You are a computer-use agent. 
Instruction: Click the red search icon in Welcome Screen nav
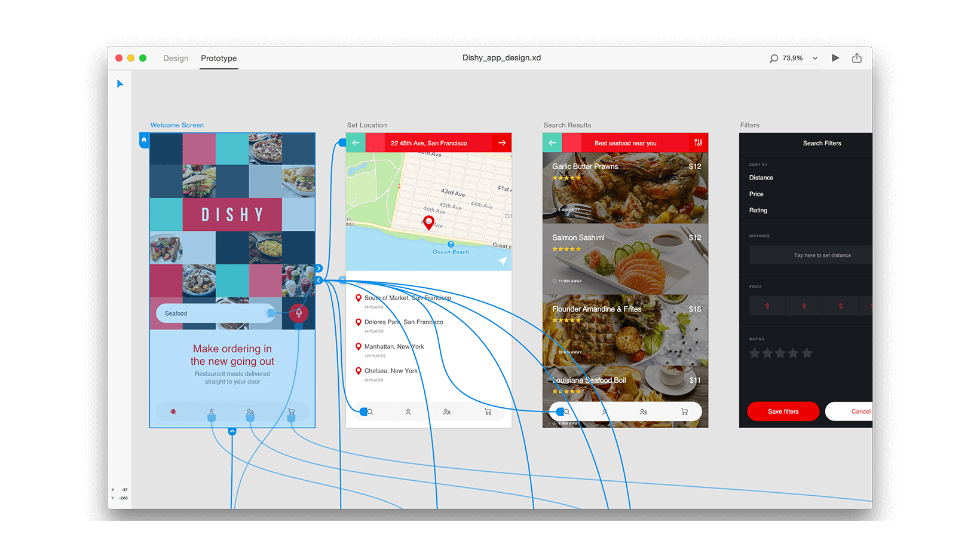(x=173, y=412)
